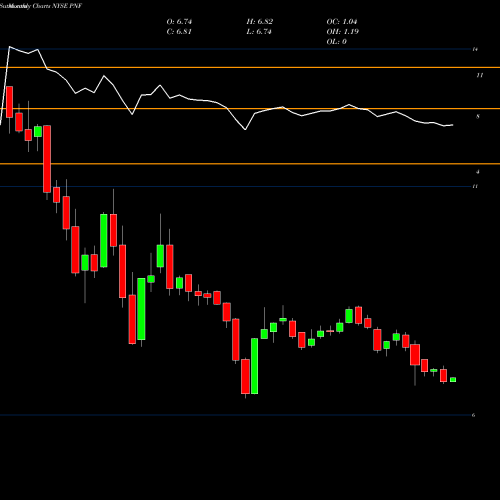Click the open price readout O: 6.74
The width and height of the screenshot is (500, 500).
[x=179, y=22]
